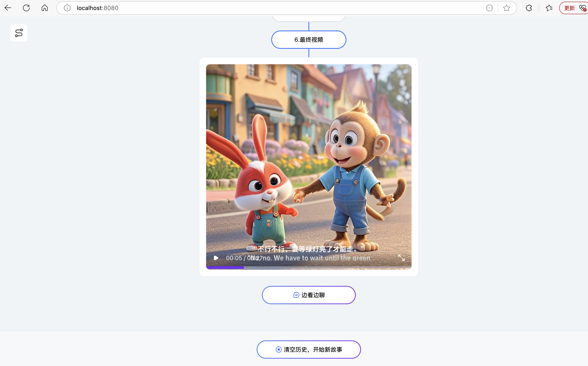588x366 pixels.
Task: Select the 6.最终视频 step node
Action: coord(309,40)
